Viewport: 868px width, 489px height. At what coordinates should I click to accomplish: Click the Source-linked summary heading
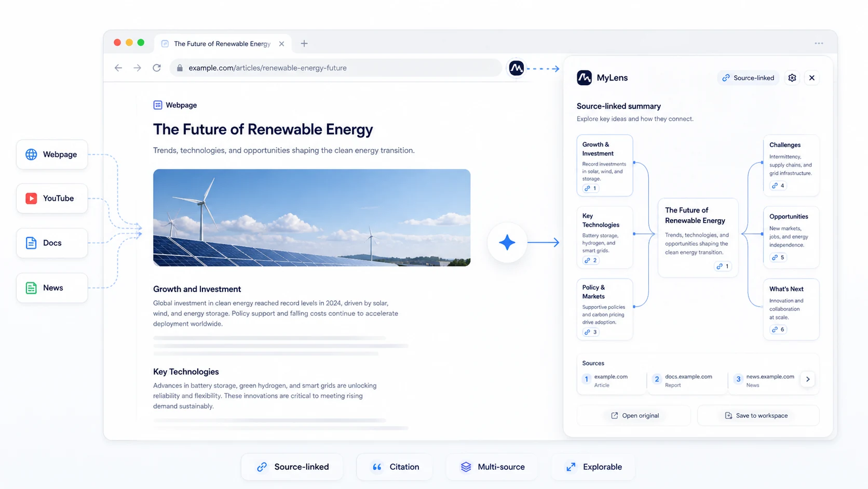(x=618, y=107)
